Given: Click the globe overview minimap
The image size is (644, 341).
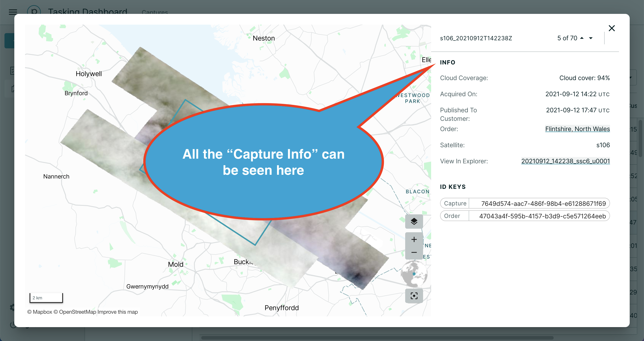Looking at the screenshot, I should coord(414,274).
